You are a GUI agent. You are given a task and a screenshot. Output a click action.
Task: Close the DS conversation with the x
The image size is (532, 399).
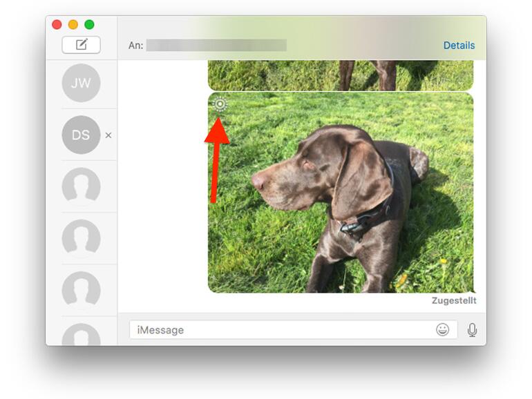pos(108,135)
